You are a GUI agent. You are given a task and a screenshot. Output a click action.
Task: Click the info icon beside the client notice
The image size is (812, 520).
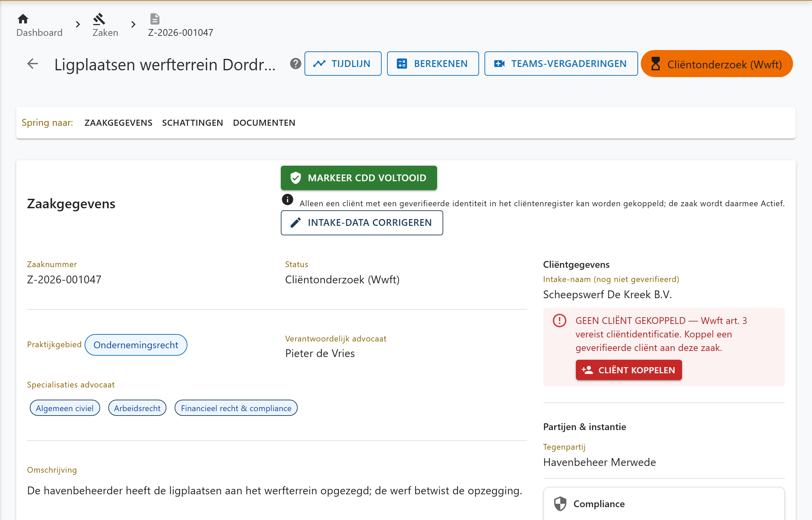tap(287, 199)
